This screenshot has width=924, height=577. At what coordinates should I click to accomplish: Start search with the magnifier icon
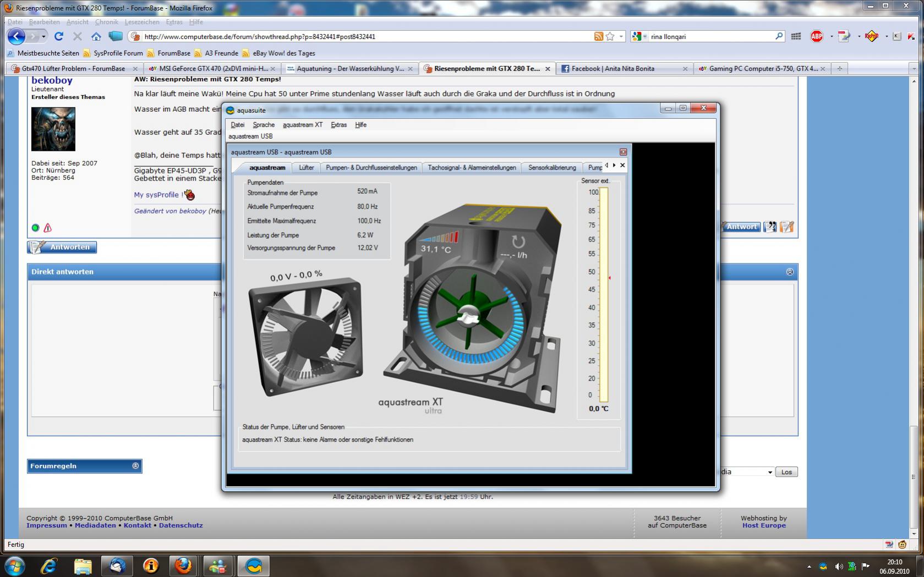click(x=779, y=36)
